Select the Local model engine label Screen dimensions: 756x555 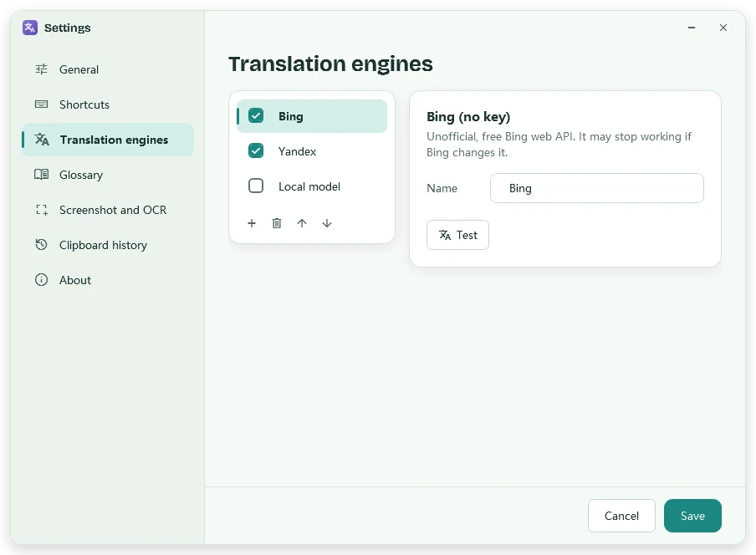point(309,186)
